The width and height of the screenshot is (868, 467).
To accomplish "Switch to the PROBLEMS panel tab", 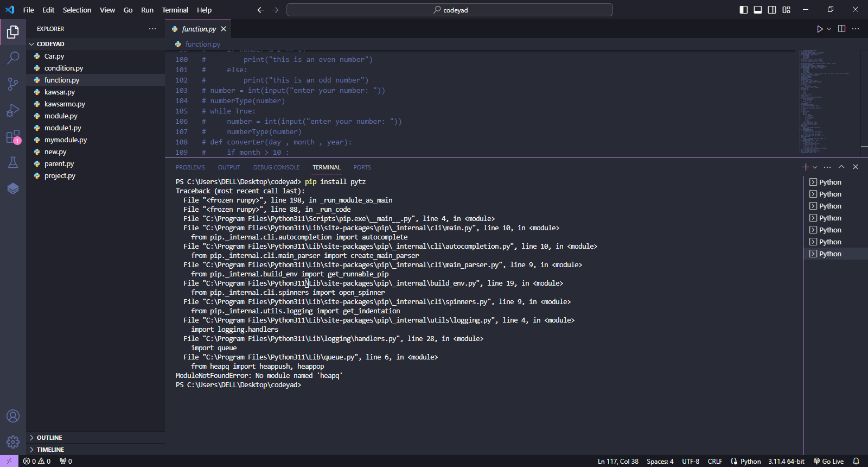I will (x=190, y=167).
